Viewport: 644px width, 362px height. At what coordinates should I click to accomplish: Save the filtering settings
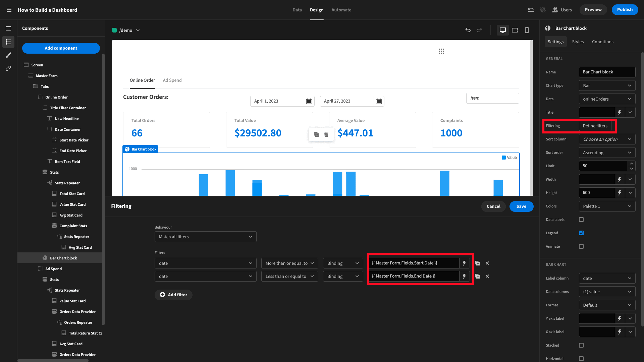(x=522, y=206)
